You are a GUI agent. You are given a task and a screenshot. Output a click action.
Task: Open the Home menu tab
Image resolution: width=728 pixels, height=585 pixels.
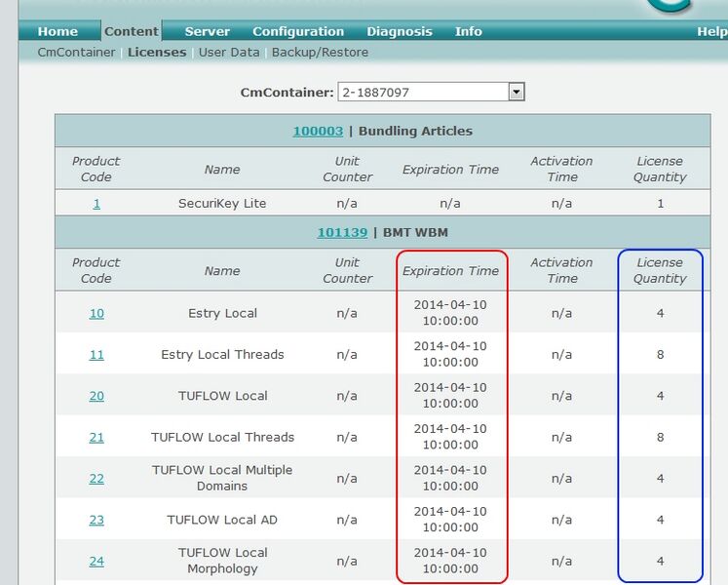[x=57, y=31]
